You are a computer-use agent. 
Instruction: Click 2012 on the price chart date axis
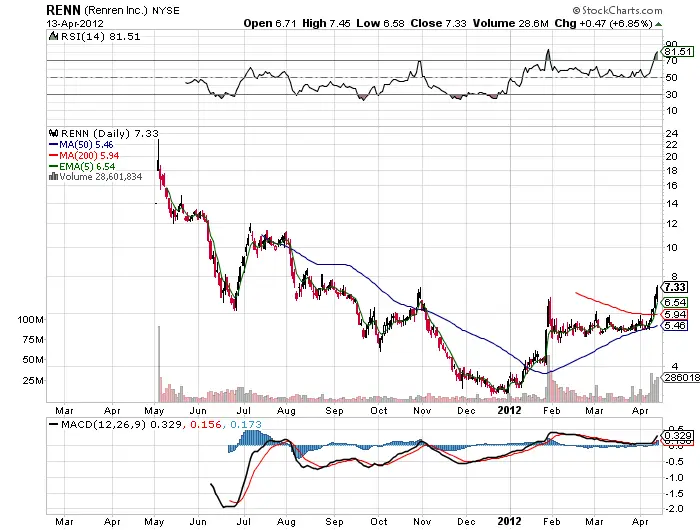[509, 410]
